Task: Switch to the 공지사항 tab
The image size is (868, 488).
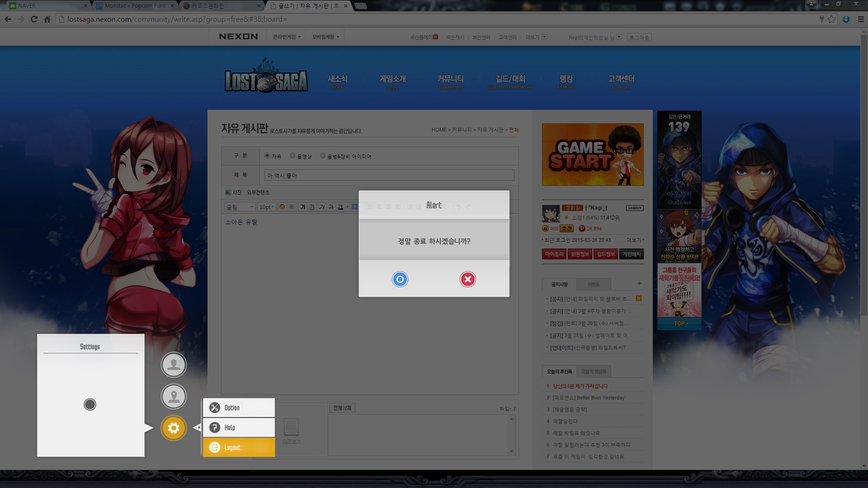Action: [x=559, y=284]
